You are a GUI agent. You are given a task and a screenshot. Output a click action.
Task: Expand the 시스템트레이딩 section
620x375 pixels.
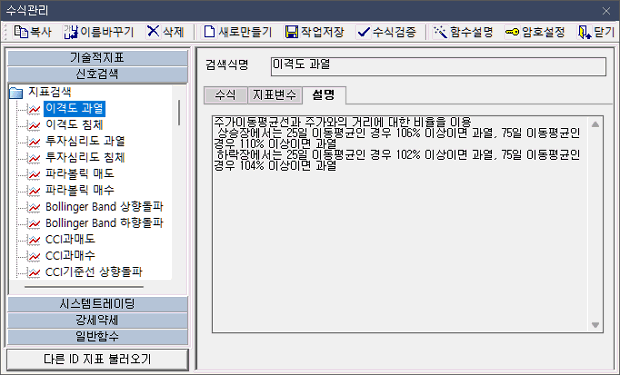click(97, 304)
